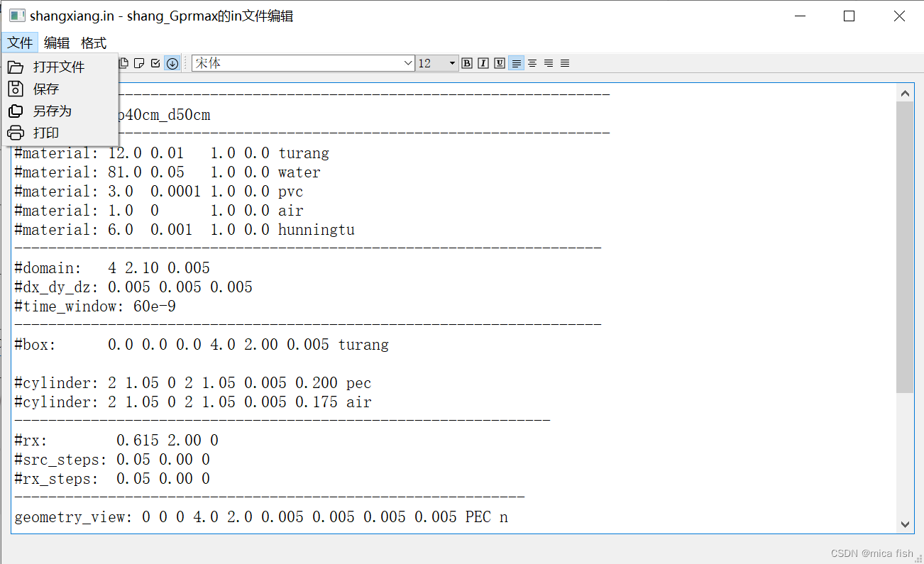Click the '#dx_dy_dz' line
This screenshot has height=564, width=924.
(133, 287)
